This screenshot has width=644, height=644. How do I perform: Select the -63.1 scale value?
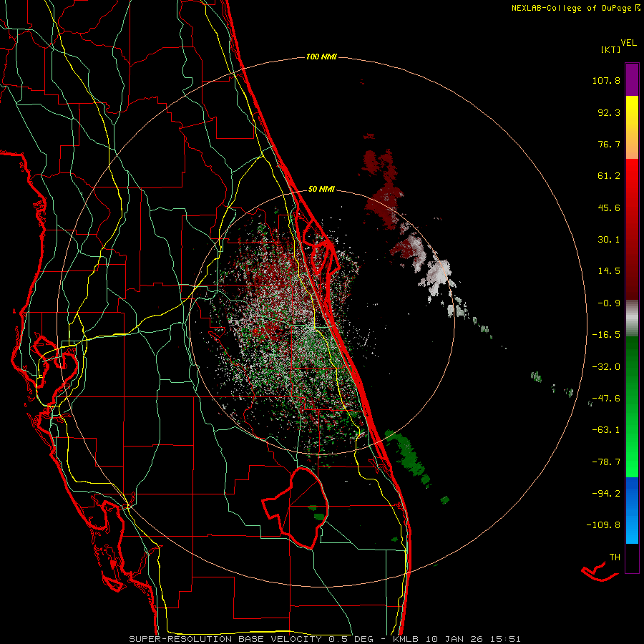click(606, 429)
